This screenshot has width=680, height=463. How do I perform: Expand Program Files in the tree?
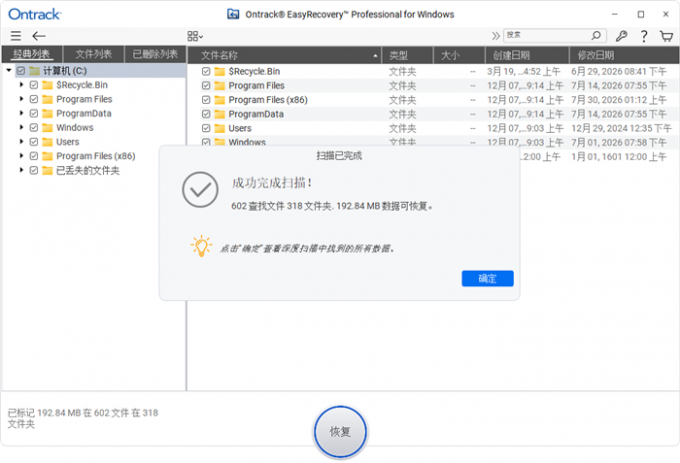coord(21,99)
